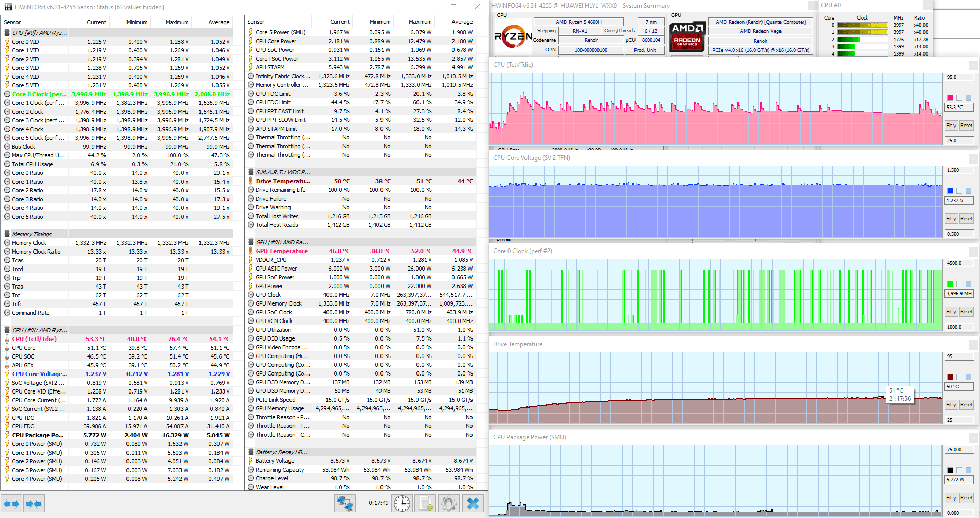This screenshot has width=980, height=518.
Task: Select the Bus Clock sensor row
Action: (117, 147)
